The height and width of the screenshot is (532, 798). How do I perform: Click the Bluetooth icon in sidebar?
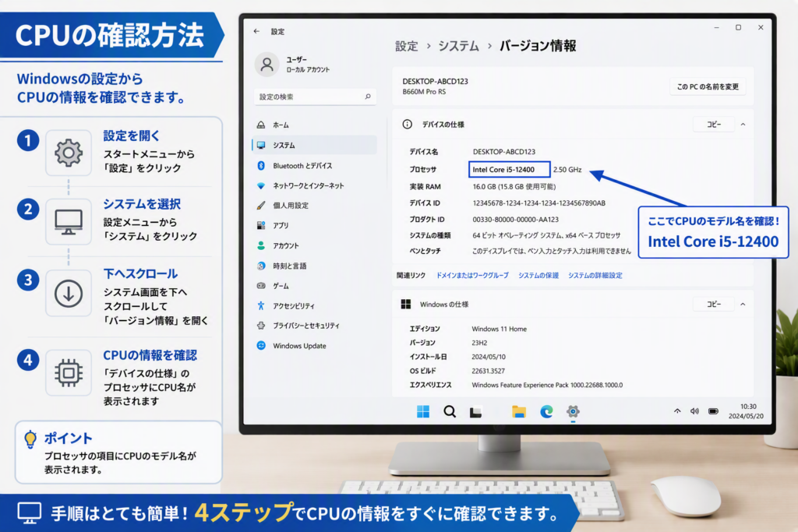(x=261, y=165)
